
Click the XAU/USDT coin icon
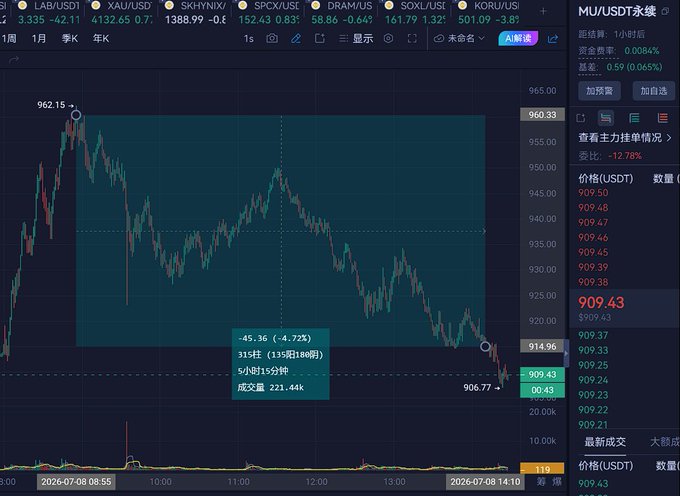pyautogui.click(x=95, y=6)
